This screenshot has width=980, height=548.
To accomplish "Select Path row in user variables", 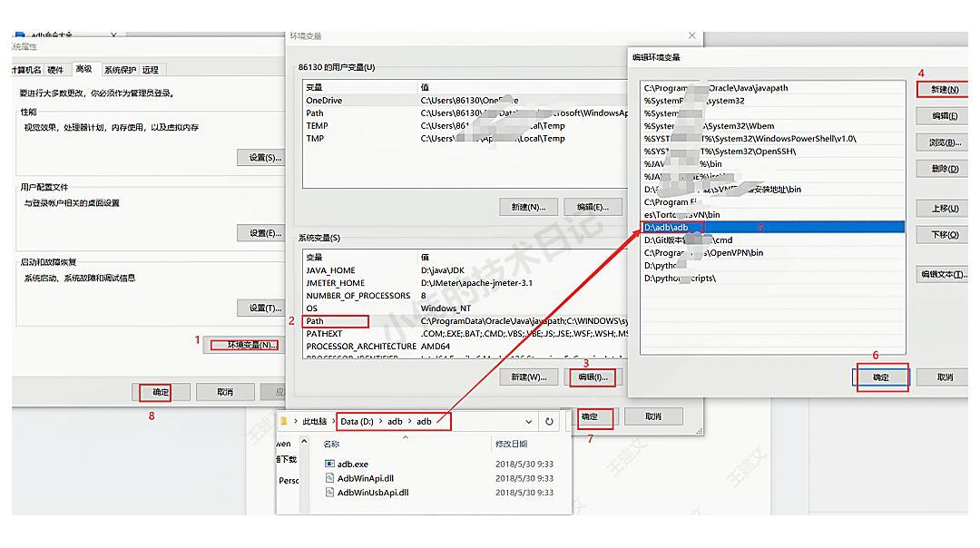I will tap(465, 113).
